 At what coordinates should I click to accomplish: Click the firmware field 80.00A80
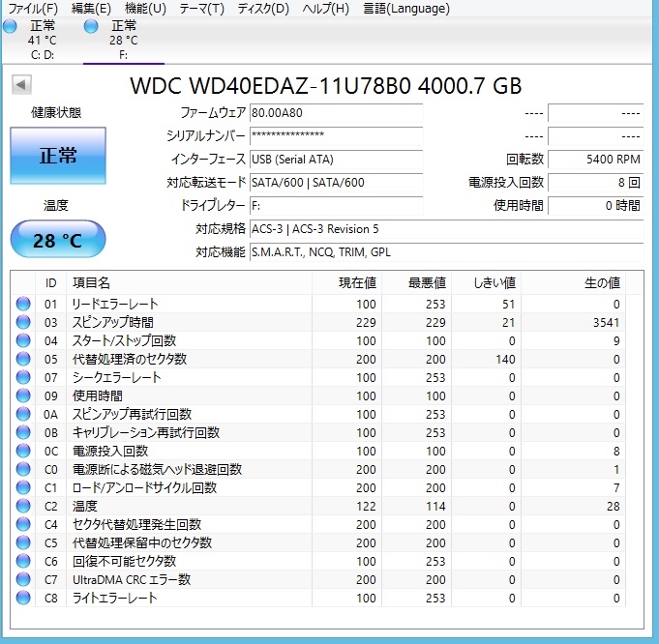(336, 113)
